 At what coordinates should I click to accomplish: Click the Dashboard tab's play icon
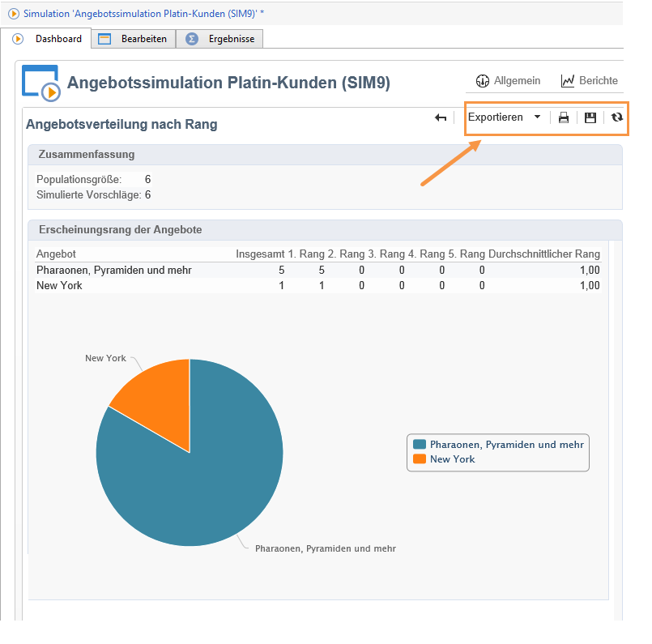(x=18, y=39)
